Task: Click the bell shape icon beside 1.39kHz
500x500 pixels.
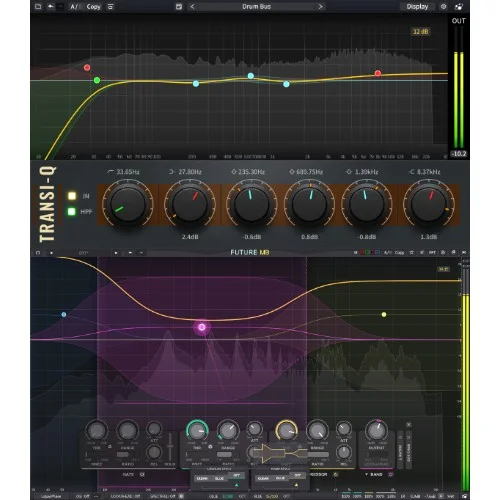Action: pyautogui.click(x=349, y=172)
